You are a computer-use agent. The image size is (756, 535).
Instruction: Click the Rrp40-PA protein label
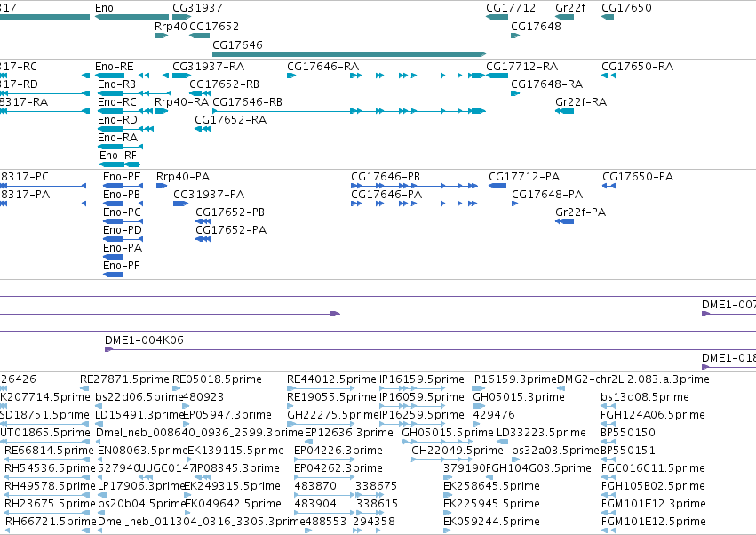pos(183,177)
